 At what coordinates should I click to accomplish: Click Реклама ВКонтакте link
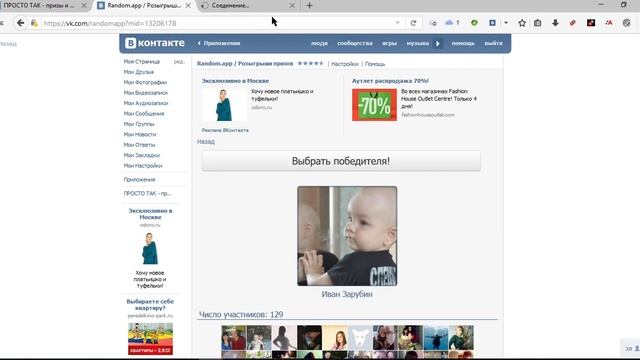pyautogui.click(x=225, y=130)
